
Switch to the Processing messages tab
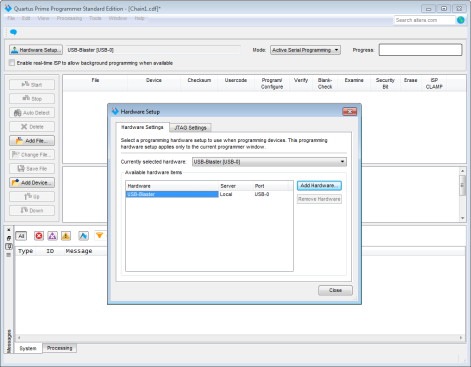click(60, 348)
